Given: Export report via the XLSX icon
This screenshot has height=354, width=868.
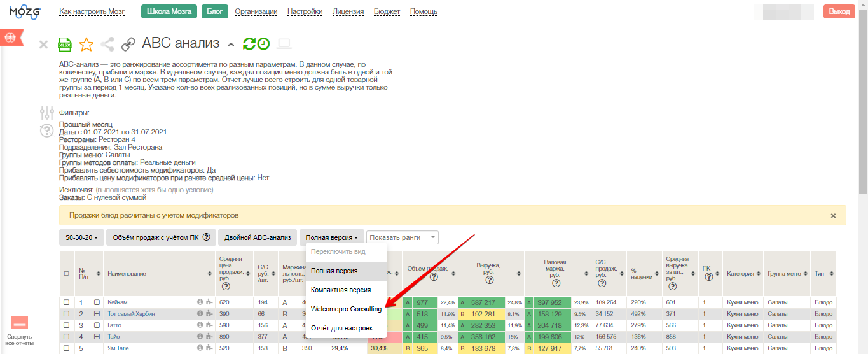Looking at the screenshot, I should tap(65, 44).
